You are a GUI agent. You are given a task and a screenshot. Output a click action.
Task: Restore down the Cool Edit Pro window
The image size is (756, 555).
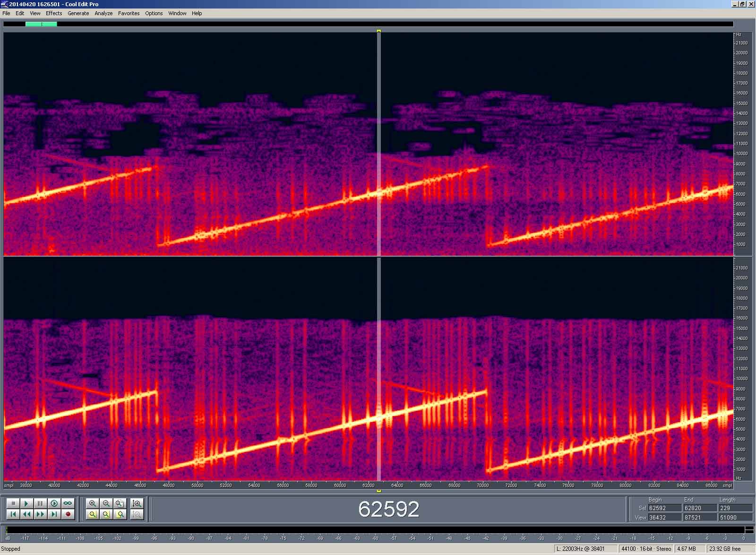(742, 4)
